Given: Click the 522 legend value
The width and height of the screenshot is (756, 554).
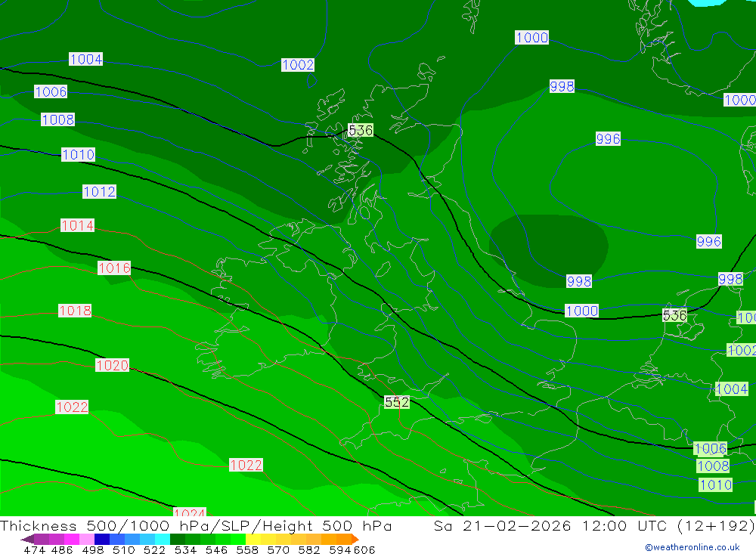Looking at the screenshot, I should pos(154,549).
